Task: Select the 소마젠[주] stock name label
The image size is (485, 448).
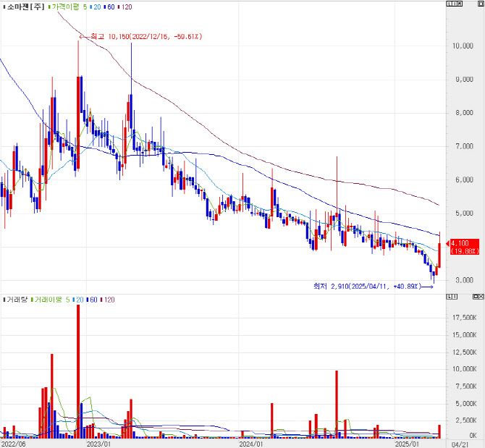Action: [x=23, y=7]
